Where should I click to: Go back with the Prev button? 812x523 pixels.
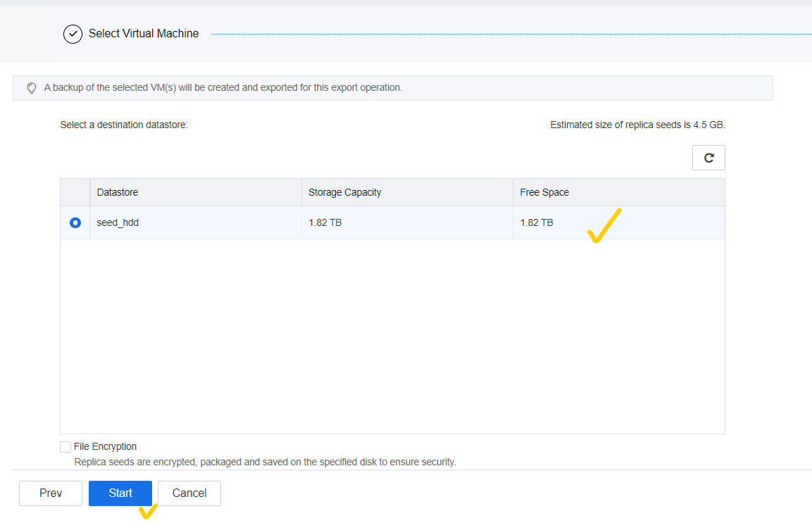tap(51, 493)
